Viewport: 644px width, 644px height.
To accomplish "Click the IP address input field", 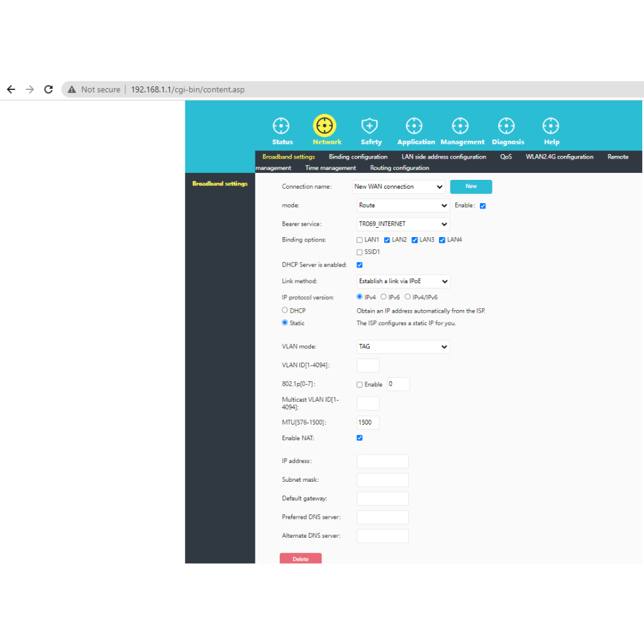I will (382, 461).
